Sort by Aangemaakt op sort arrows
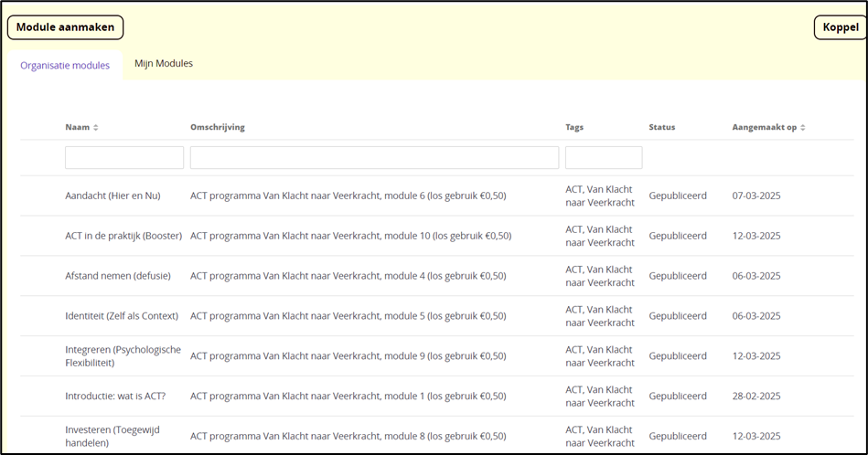The height and width of the screenshot is (455, 868). click(802, 127)
